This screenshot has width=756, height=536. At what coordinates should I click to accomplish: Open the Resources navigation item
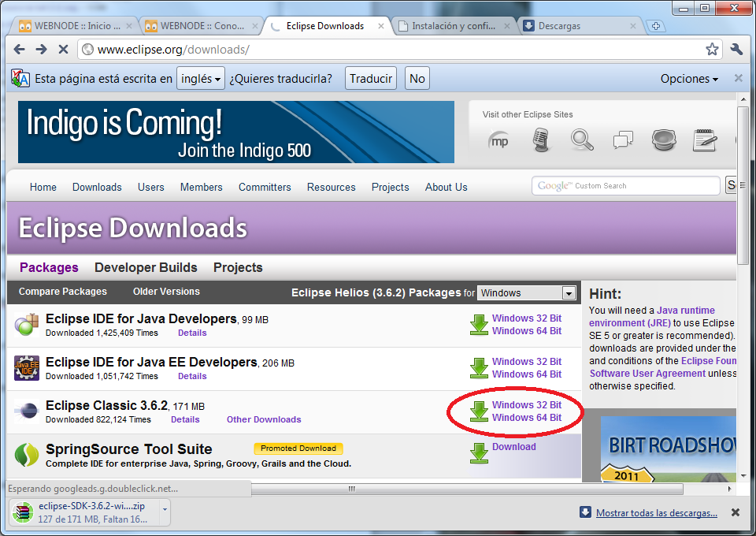click(x=332, y=187)
